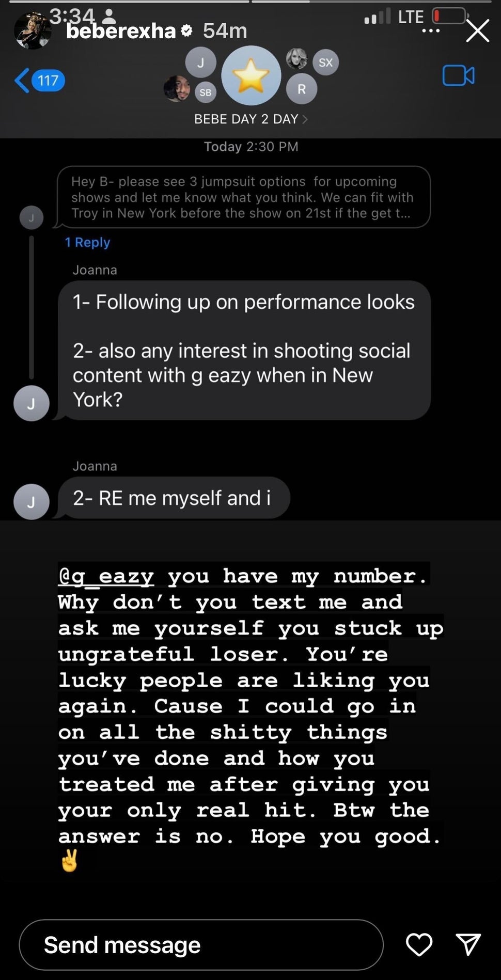Start a video call with camera icon
501x980 pixels.
coord(458,76)
